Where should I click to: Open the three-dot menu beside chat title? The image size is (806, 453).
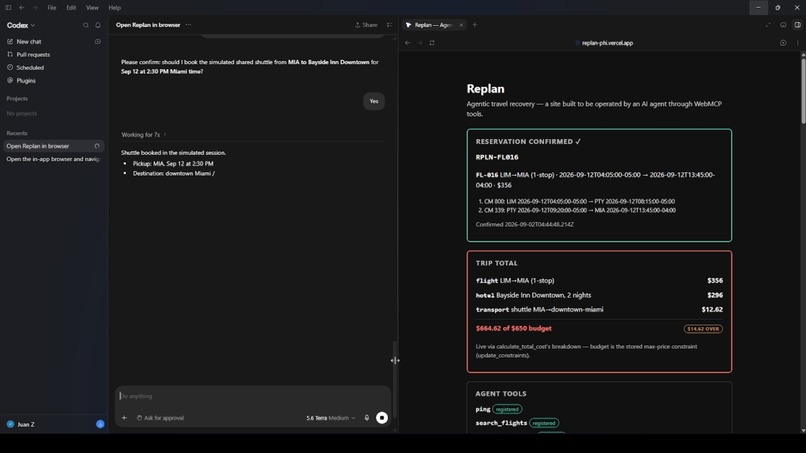click(x=188, y=25)
